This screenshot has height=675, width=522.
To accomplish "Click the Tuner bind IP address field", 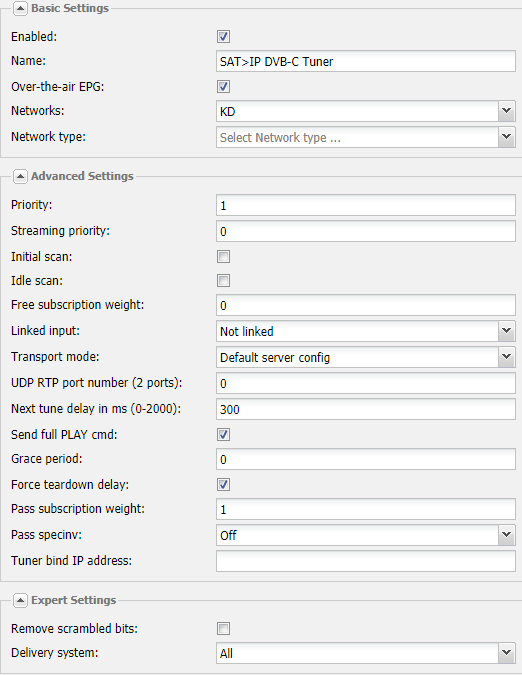I will click(x=366, y=561).
